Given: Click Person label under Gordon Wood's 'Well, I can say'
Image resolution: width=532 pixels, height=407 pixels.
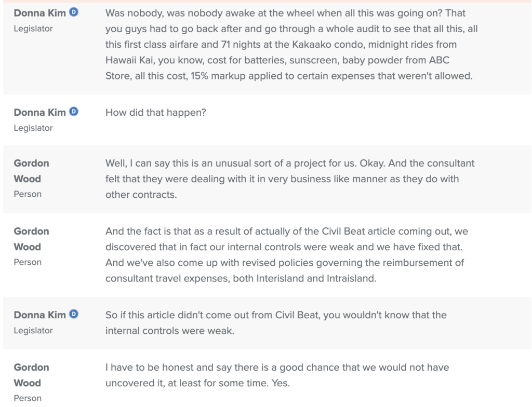Looking at the screenshot, I should pos(28,194).
